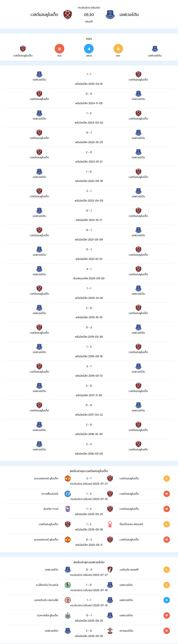
Task: Open the 1 - 1 match dated 2025-03-15
Action: [89, 79]
